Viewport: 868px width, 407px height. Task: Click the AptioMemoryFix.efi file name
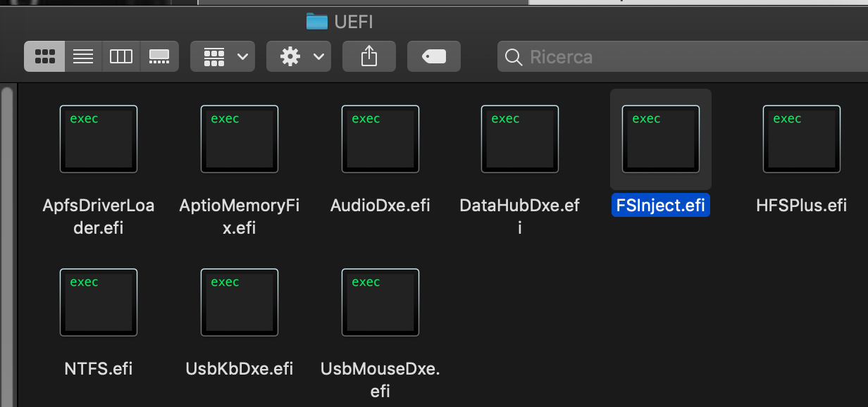coord(240,217)
